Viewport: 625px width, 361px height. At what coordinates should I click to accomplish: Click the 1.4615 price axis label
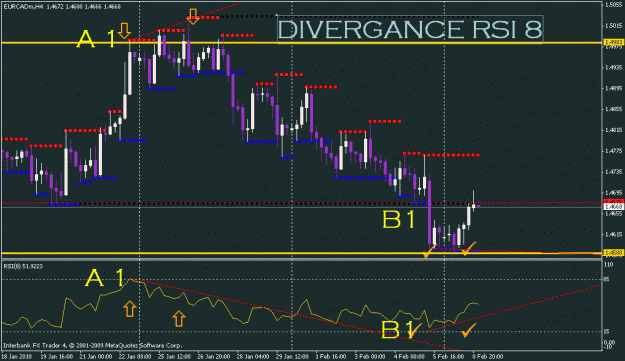[x=614, y=234]
